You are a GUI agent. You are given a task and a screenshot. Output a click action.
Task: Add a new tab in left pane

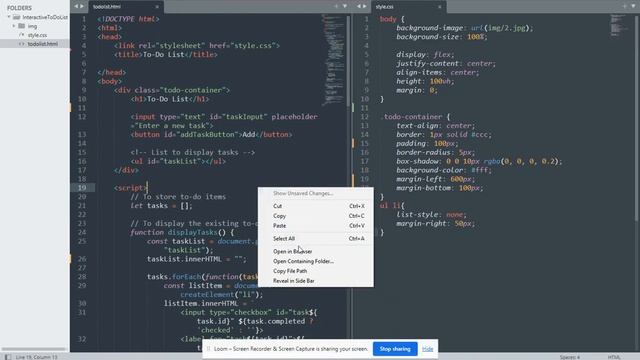coord(337,6)
